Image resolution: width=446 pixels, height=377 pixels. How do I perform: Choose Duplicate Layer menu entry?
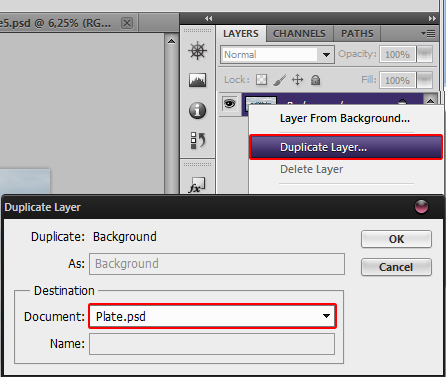pos(346,147)
